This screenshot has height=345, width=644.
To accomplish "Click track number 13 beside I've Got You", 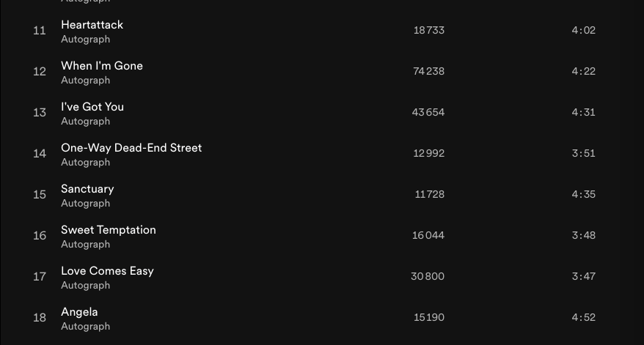I will tap(40, 113).
